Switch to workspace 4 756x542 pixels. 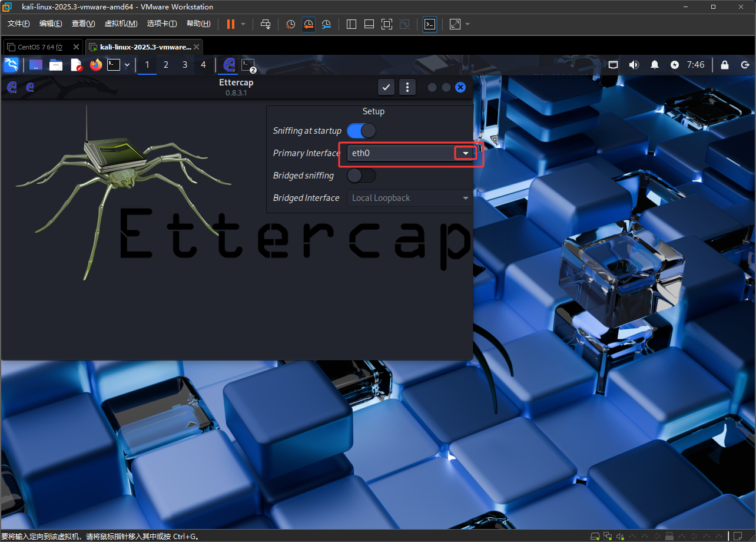click(x=204, y=65)
